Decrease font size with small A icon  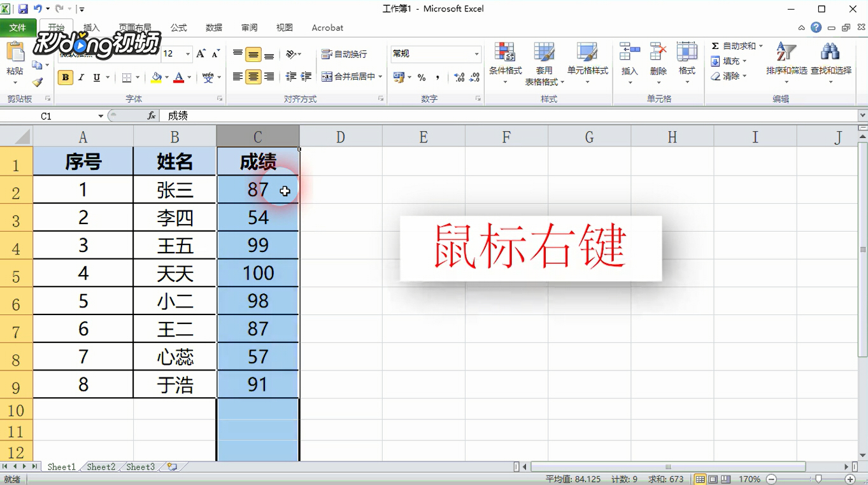pyautogui.click(x=215, y=54)
